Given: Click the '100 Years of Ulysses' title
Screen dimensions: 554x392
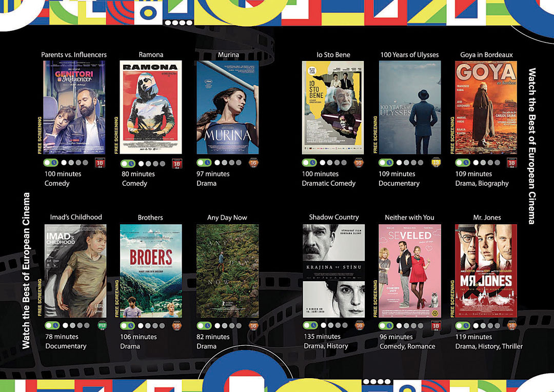Looking at the screenshot, I should coord(409,55).
